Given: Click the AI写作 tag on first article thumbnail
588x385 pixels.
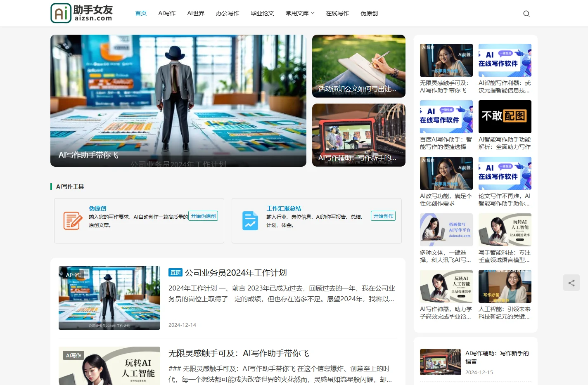Looking at the screenshot, I should (73, 275).
